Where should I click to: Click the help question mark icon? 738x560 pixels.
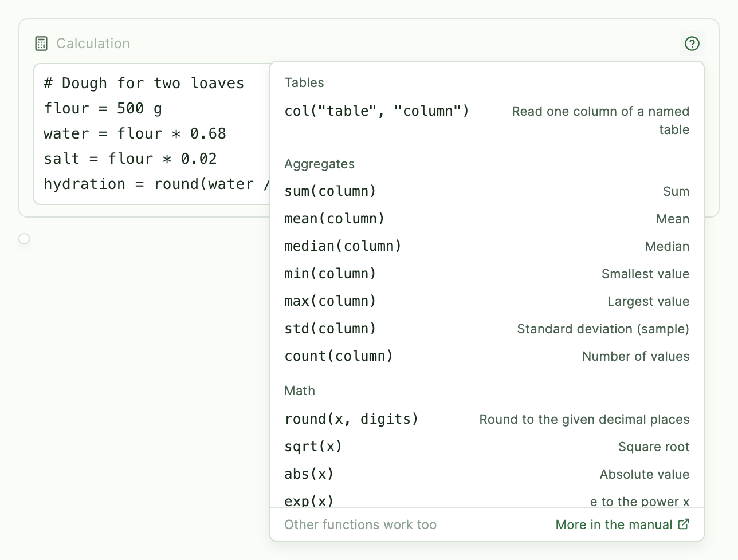(692, 44)
